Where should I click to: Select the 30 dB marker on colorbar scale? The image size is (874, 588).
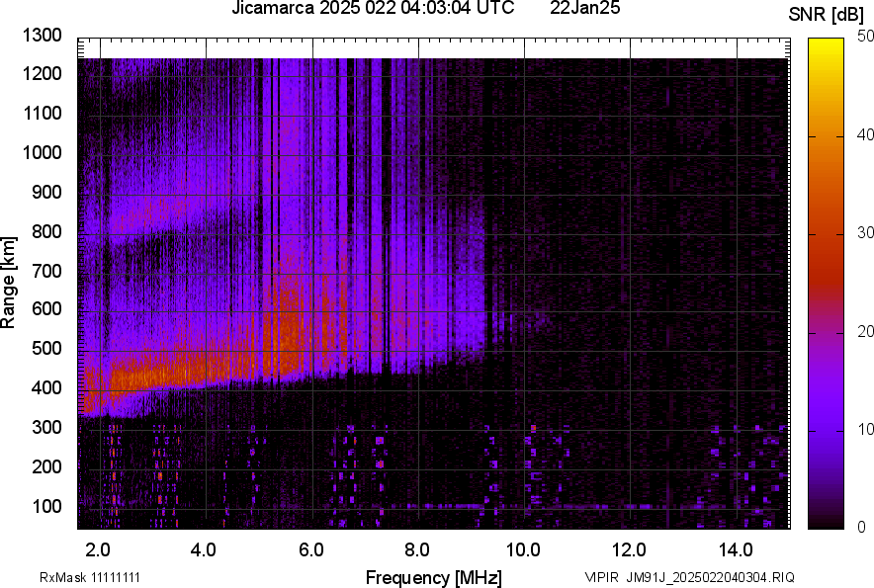click(x=859, y=235)
